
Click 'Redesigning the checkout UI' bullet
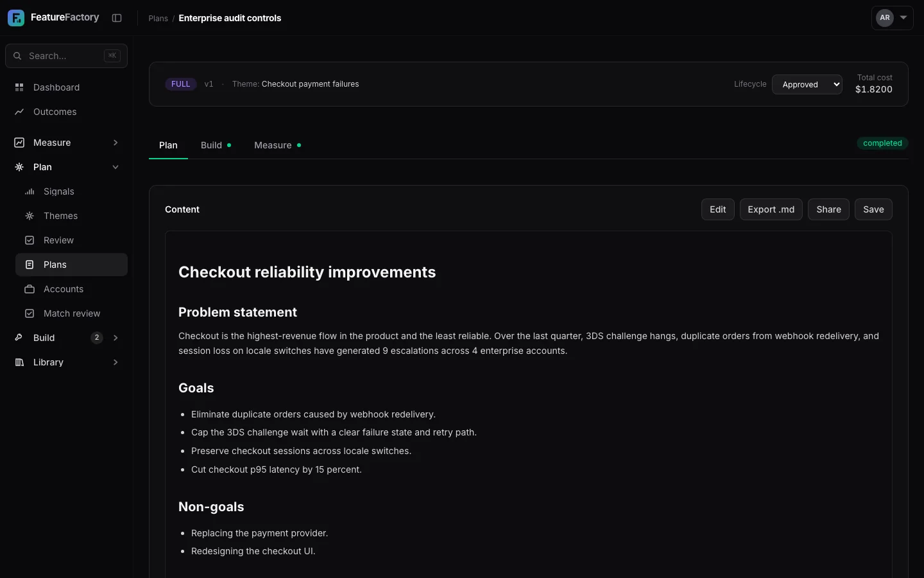[x=253, y=551]
